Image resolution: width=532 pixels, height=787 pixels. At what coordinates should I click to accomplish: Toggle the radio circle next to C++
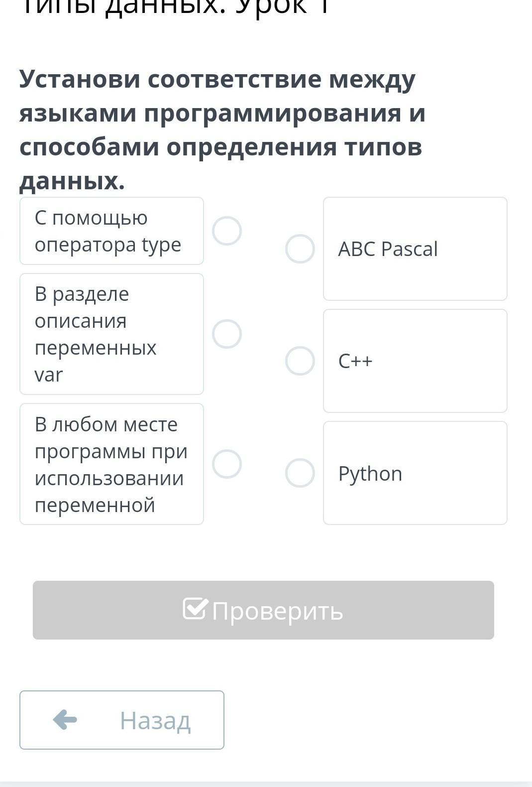coord(300,361)
